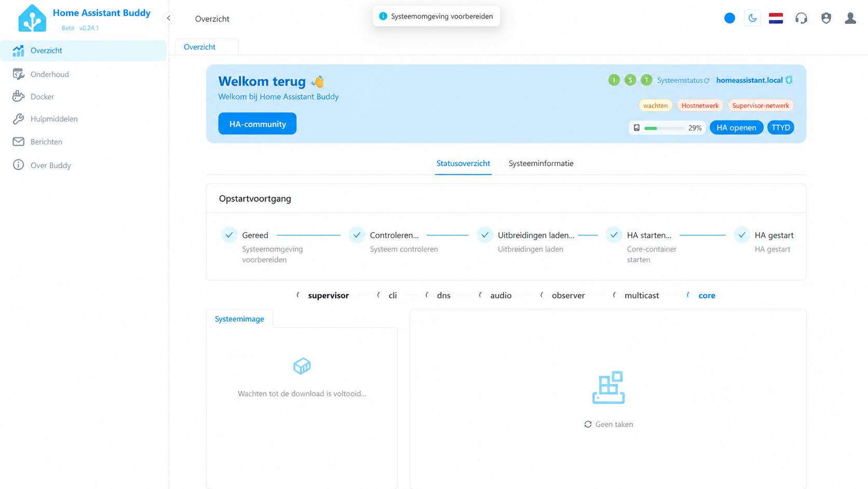Click the homeassistant.local address
The image size is (868, 489).
(x=749, y=80)
